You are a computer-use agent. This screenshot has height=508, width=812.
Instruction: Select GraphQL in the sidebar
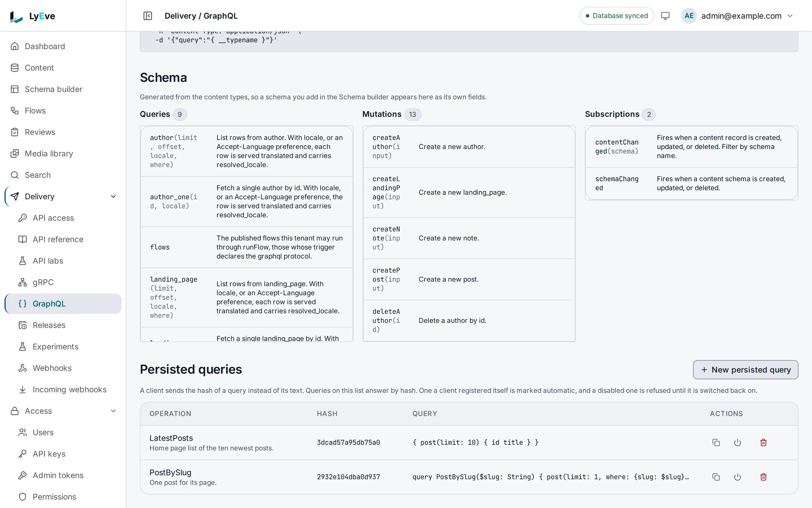click(x=63, y=304)
